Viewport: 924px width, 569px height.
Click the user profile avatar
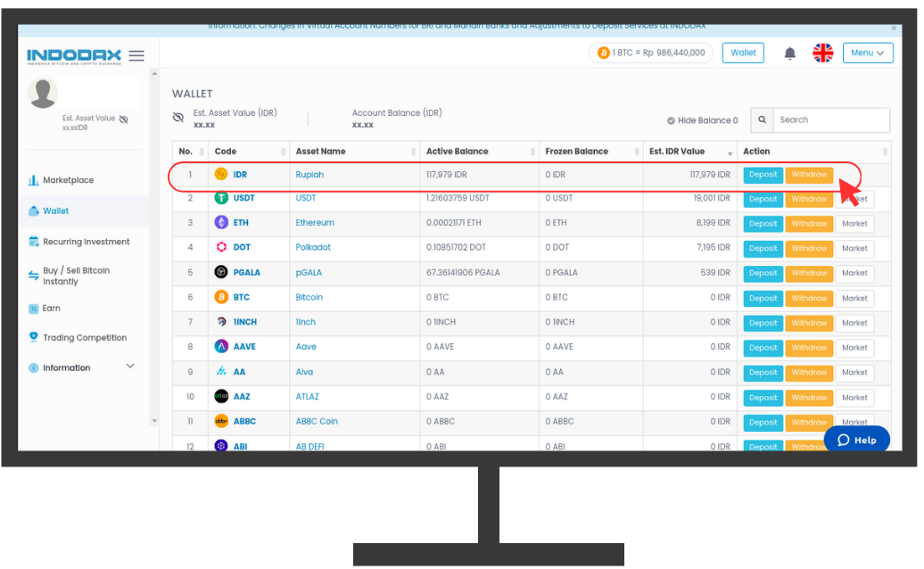click(x=43, y=93)
